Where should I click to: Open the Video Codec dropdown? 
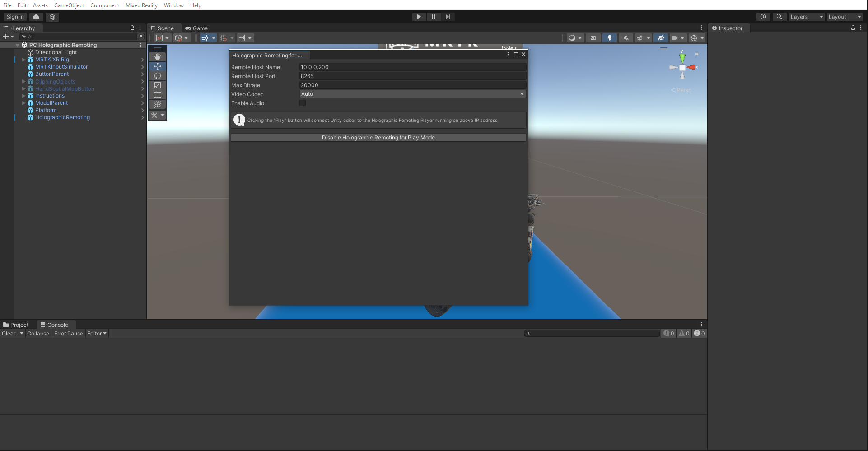(412, 94)
